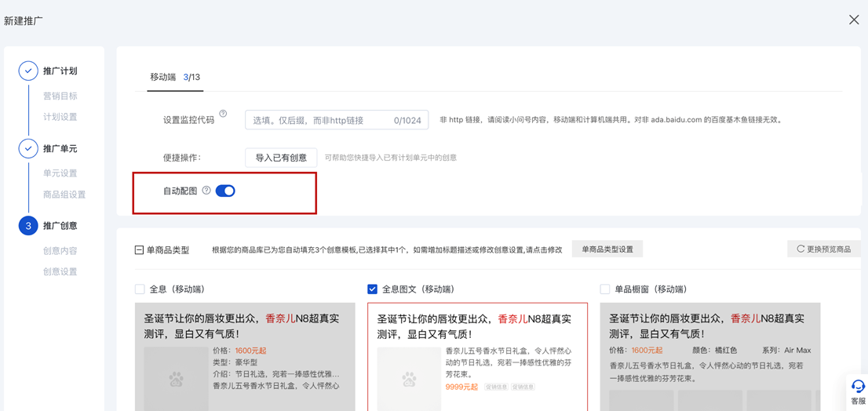Check the 单品橱窗（移动端） checkbox

(605, 289)
